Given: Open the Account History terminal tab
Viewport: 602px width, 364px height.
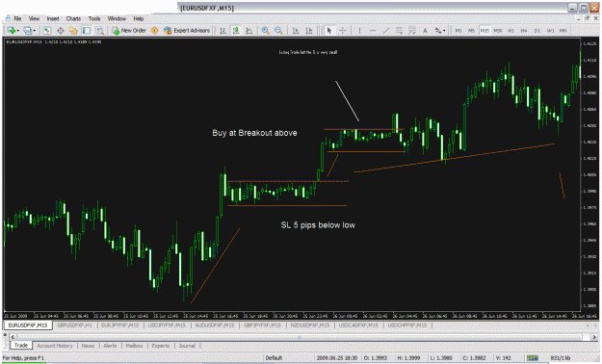Looking at the screenshot, I should tap(55, 346).
